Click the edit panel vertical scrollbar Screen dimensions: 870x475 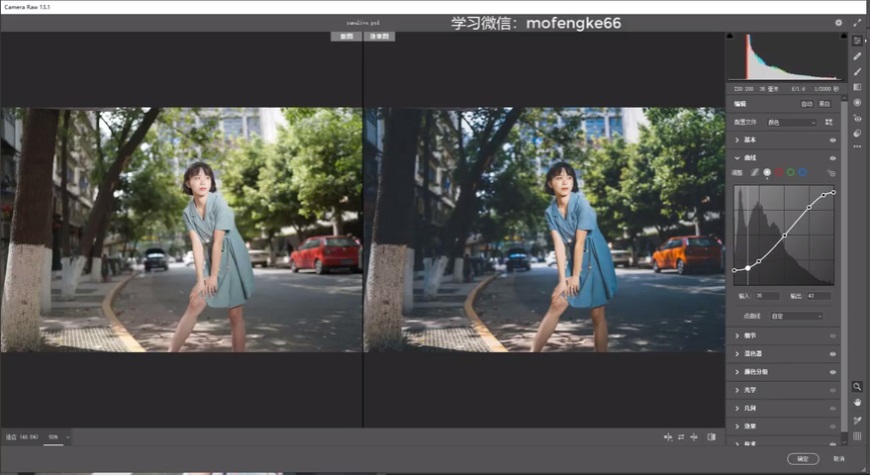click(x=844, y=266)
